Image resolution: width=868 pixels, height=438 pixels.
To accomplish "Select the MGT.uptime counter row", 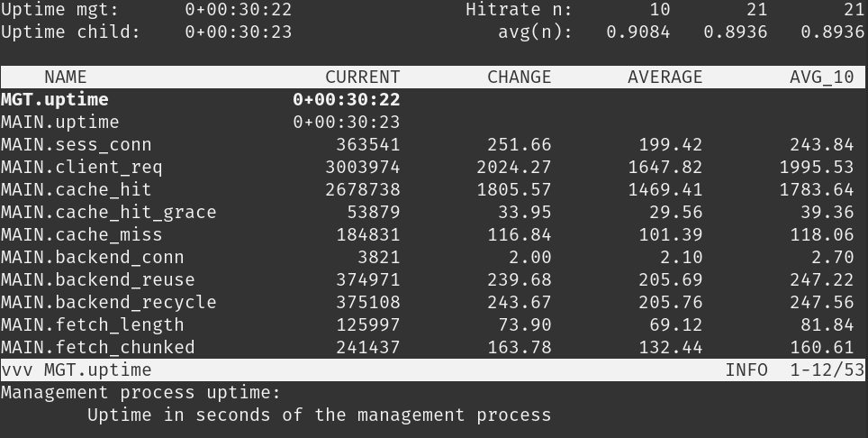I will click(55, 100).
